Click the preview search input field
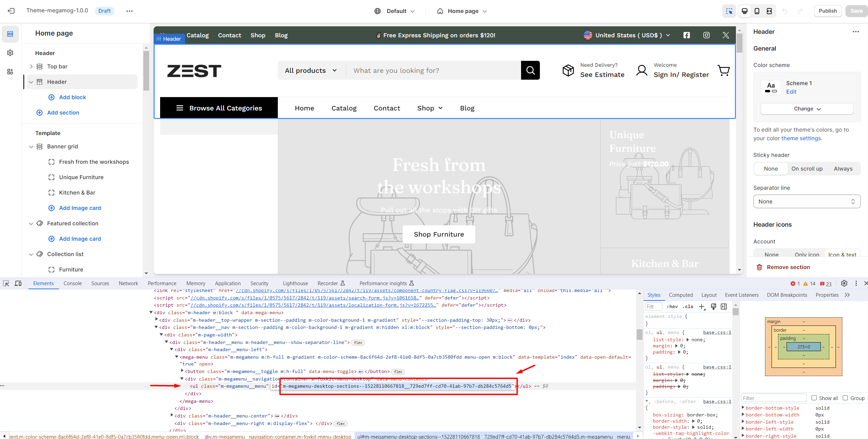This screenshot has height=439, width=868. 433,70
